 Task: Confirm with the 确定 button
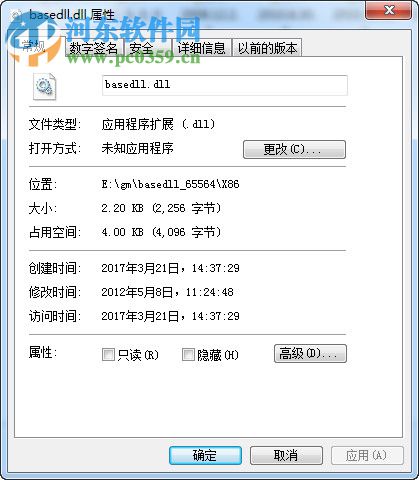205,455
